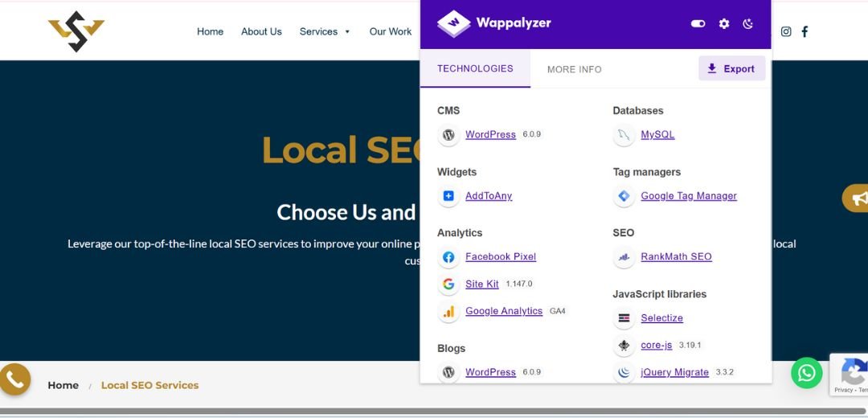Click the core-js library icon
This screenshot has height=418, width=868.
coord(624,346)
